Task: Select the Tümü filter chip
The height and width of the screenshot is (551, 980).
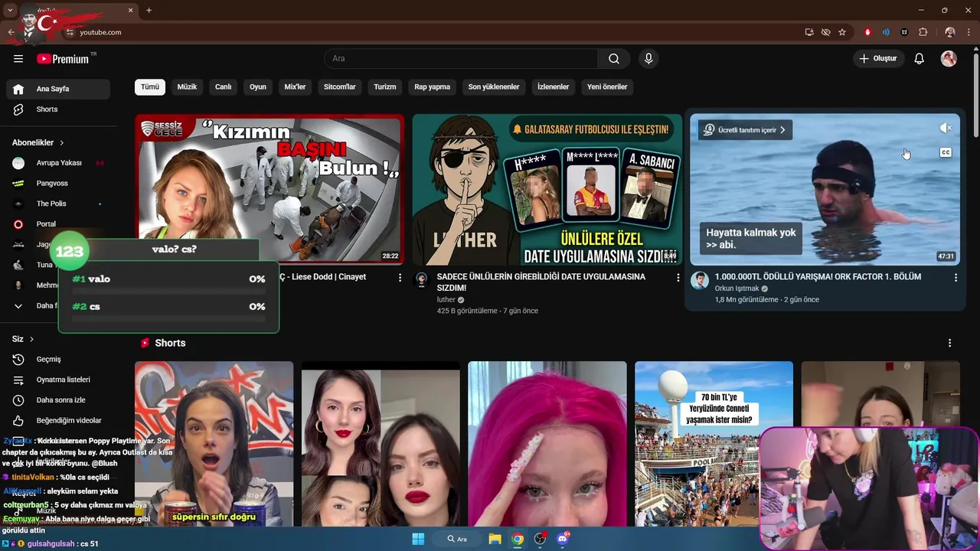Action: click(x=150, y=87)
